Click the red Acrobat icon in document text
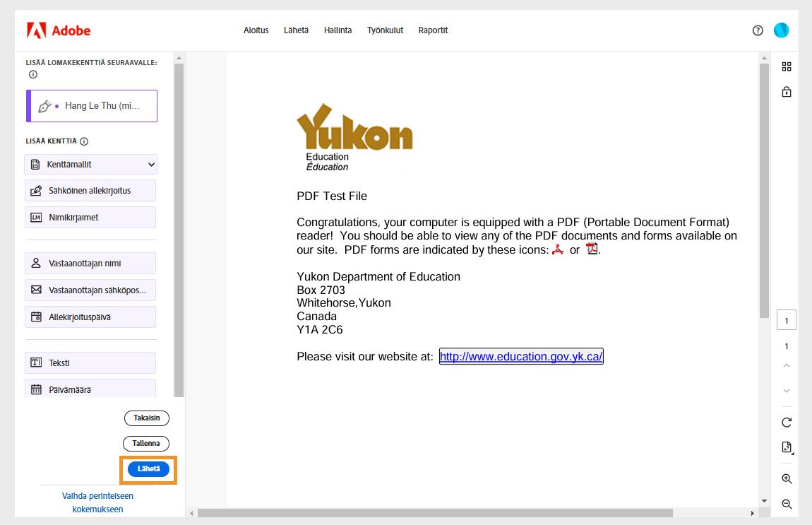Image resolution: width=812 pixels, height=525 pixels. coord(558,250)
